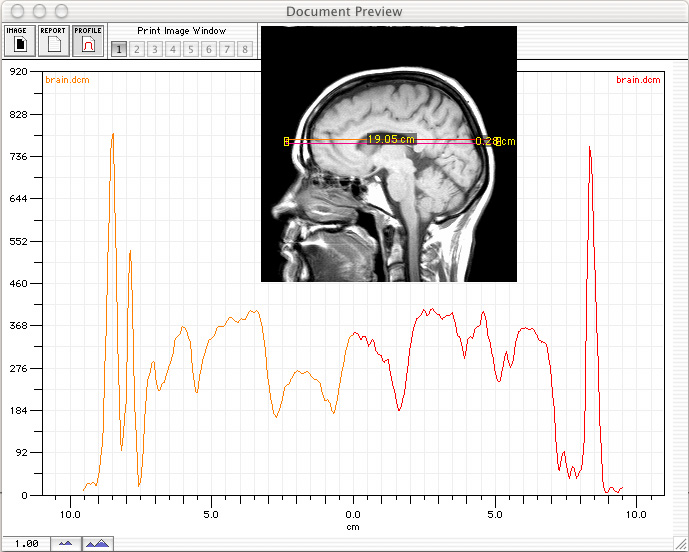Select print image window 2
Viewport: 689px width, 552px height.
(137, 49)
